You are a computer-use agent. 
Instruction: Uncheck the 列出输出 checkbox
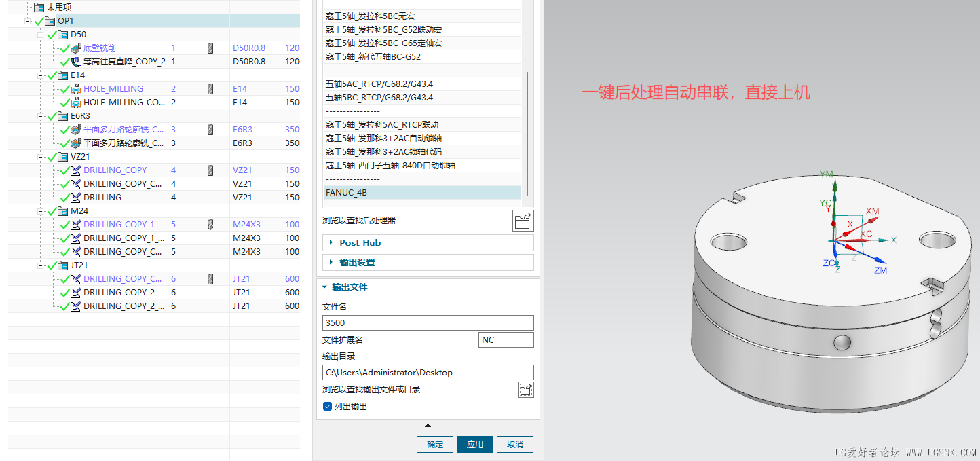[x=328, y=407]
